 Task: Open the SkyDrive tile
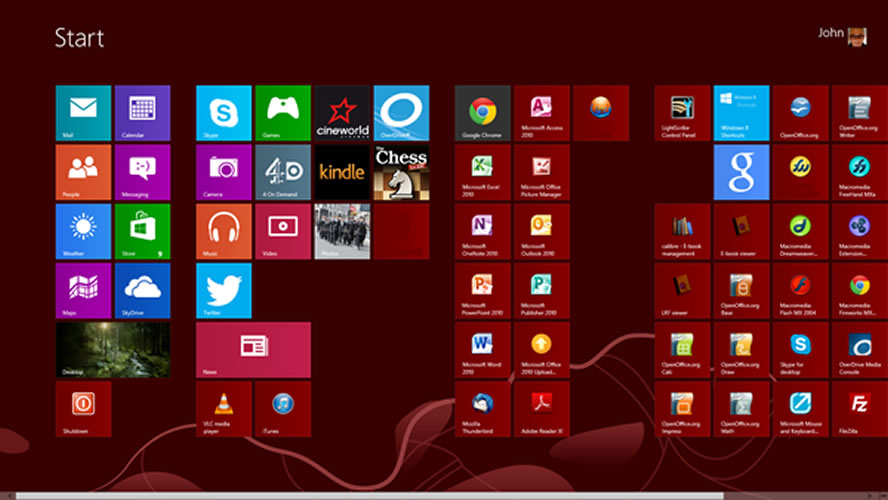click(142, 290)
